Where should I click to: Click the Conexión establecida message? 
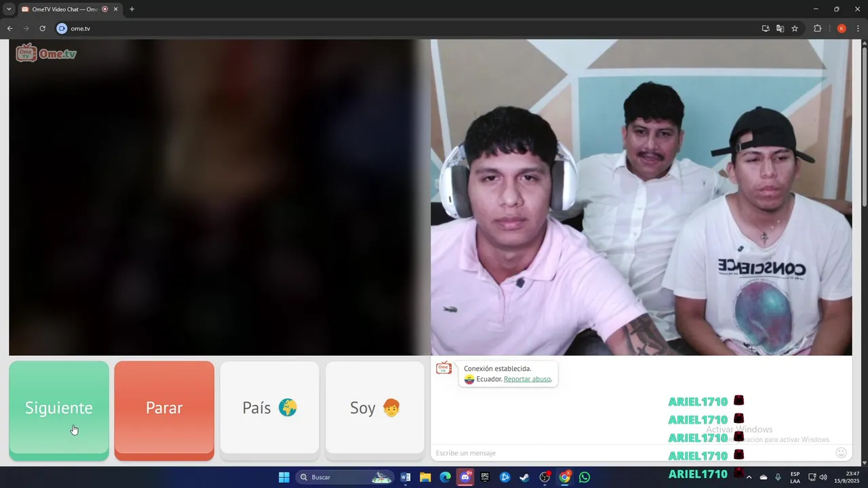coord(498,369)
